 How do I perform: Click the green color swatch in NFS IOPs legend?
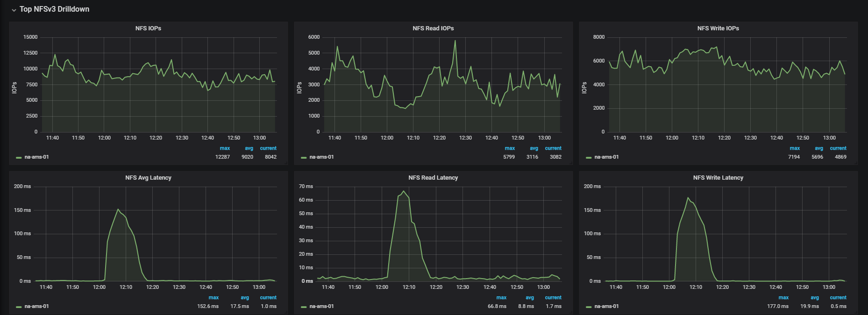[19, 158]
